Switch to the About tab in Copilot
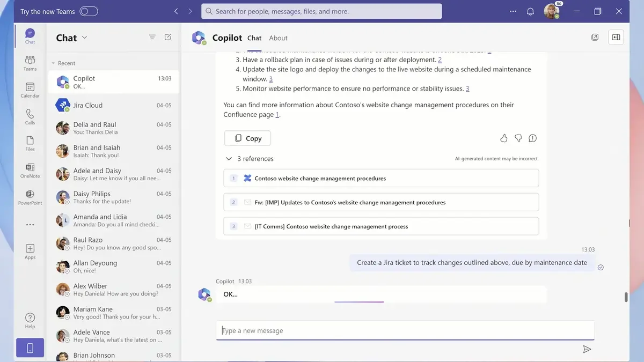Viewport: 644px width, 362px height. (278, 38)
